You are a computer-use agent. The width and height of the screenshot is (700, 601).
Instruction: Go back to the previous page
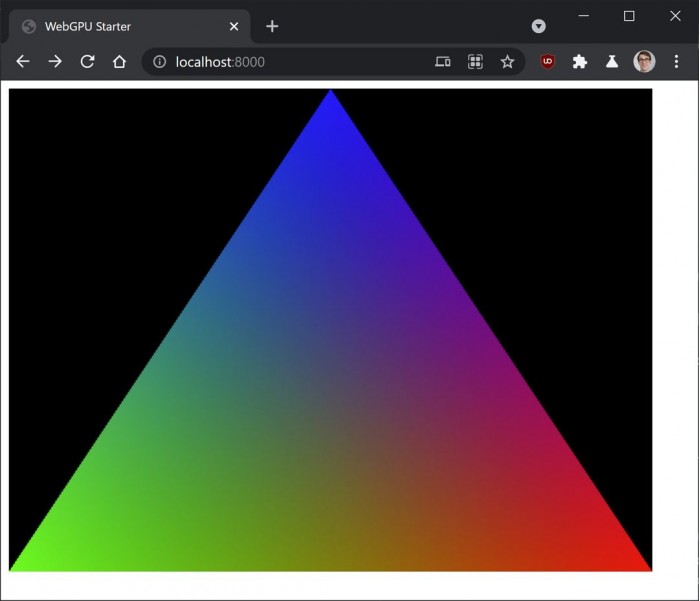pos(23,62)
